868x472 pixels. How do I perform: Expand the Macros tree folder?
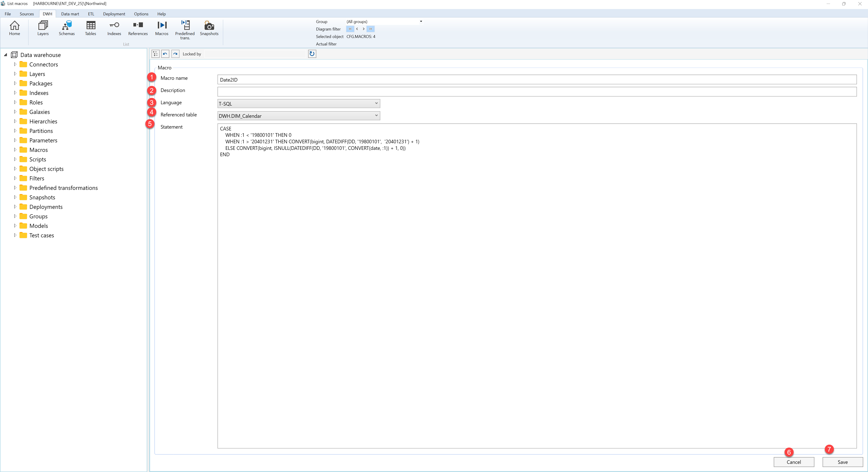click(x=15, y=150)
